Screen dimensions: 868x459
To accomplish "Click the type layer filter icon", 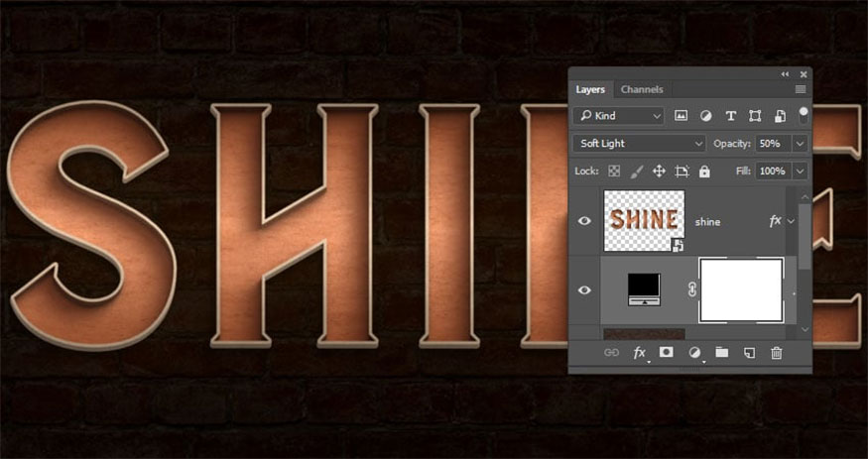I will pos(731,116).
